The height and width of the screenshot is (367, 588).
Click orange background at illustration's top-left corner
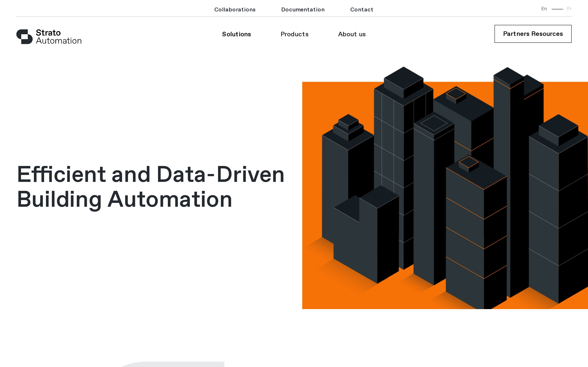316,95
